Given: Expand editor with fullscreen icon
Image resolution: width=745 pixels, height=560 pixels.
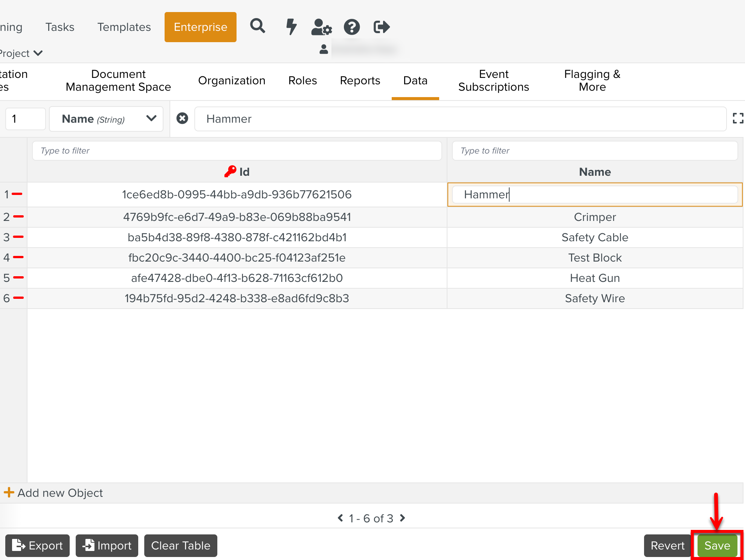Looking at the screenshot, I should pyautogui.click(x=737, y=119).
